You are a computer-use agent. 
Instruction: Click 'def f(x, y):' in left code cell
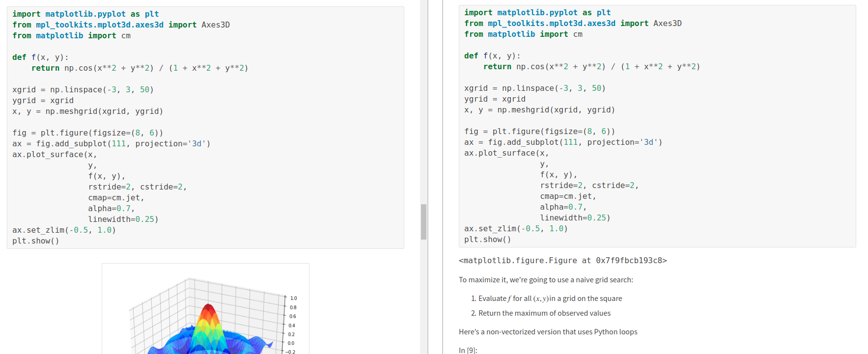point(40,57)
